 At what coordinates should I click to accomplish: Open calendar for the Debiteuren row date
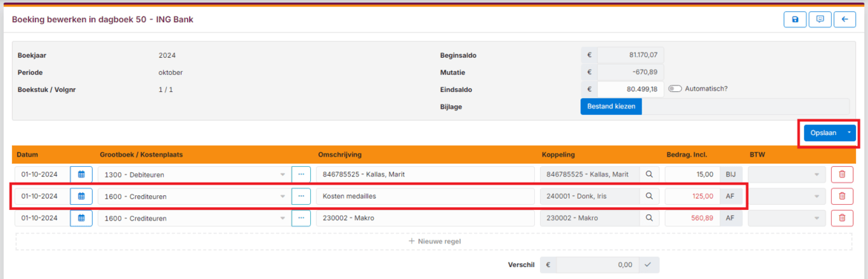pos(82,174)
